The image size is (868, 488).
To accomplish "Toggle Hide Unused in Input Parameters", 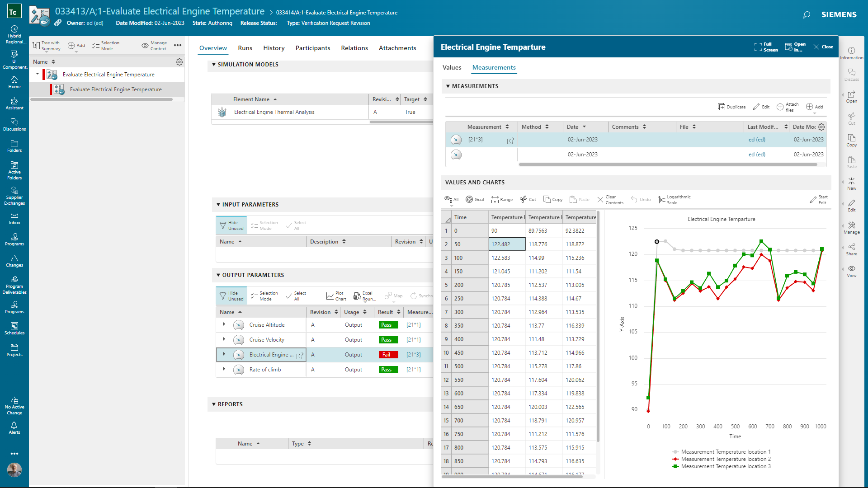I will pyautogui.click(x=231, y=225).
